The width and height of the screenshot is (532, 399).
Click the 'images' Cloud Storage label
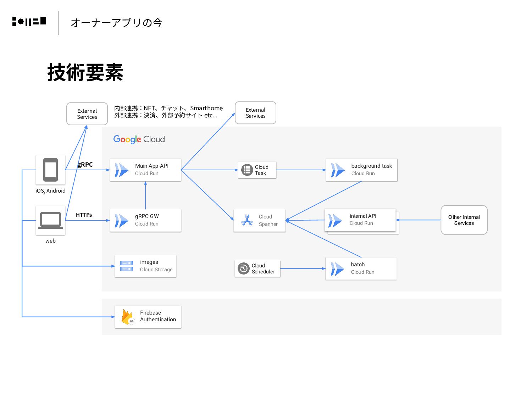[x=149, y=262]
